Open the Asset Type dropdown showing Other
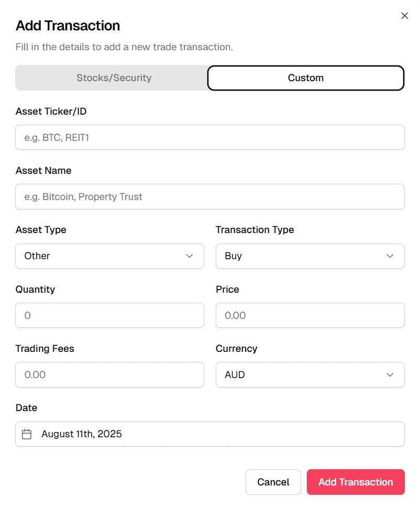420x509 pixels. pyautogui.click(x=109, y=256)
